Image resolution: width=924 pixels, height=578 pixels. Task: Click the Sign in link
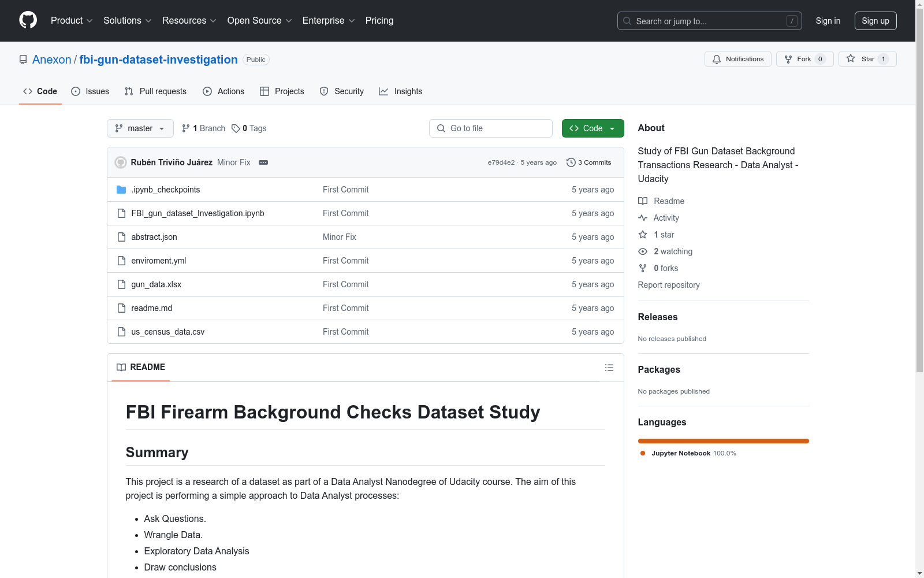(x=828, y=21)
